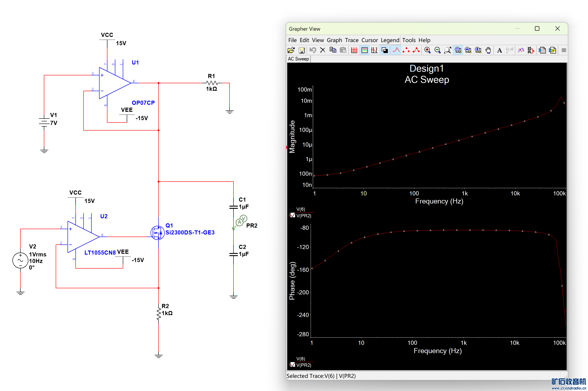Click the Export to LabVIEW icon
Image resolution: width=588 pixels, height=391 pixels.
[552, 50]
